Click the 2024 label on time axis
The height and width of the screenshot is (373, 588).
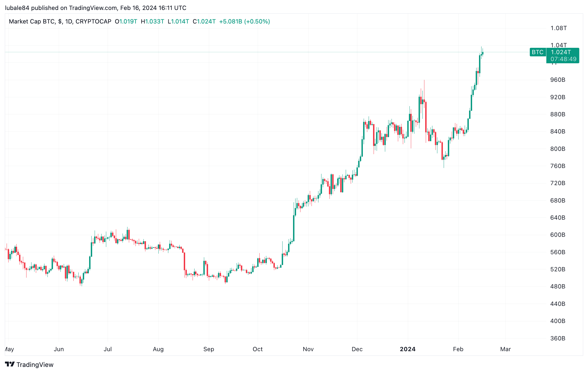coord(408,349)
